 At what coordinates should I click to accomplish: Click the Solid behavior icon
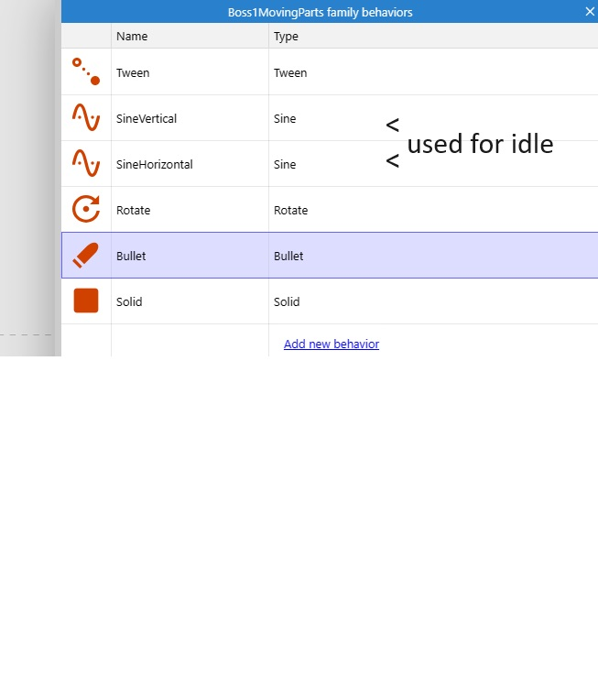point(86,301)
